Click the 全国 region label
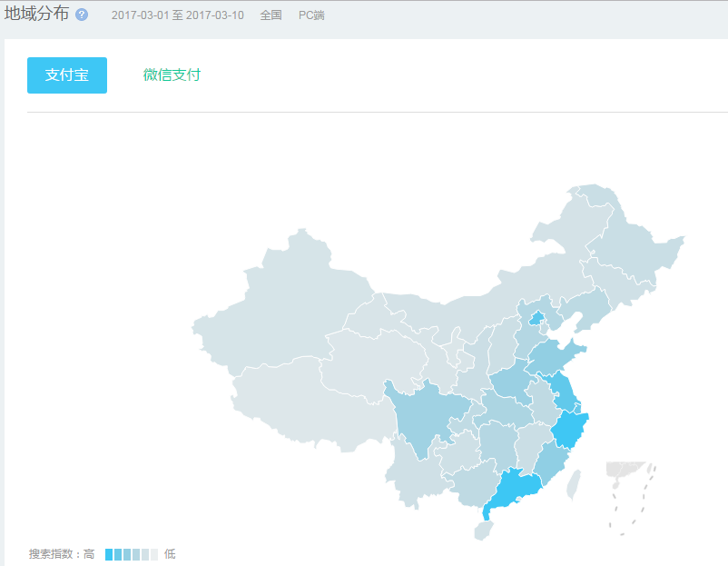 coord(271,15)
